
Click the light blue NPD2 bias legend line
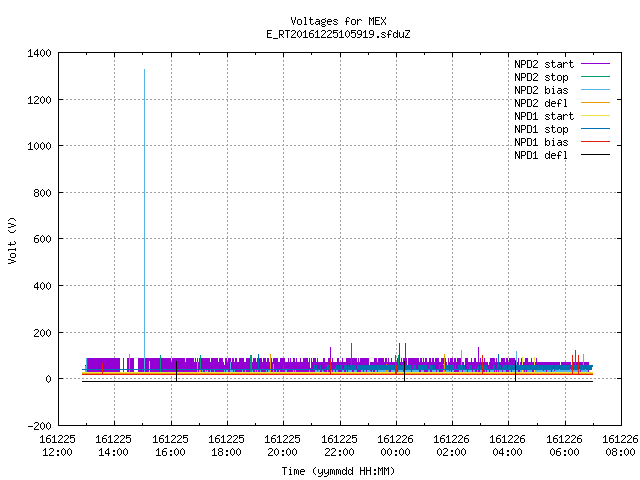point(596,89)
